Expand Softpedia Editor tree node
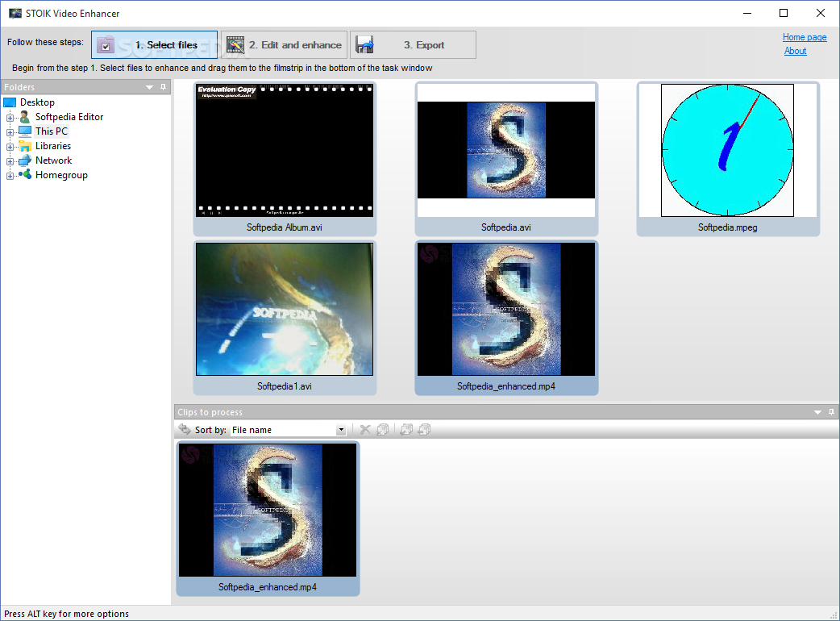The image size is (840, 621). tap(10, 117)
